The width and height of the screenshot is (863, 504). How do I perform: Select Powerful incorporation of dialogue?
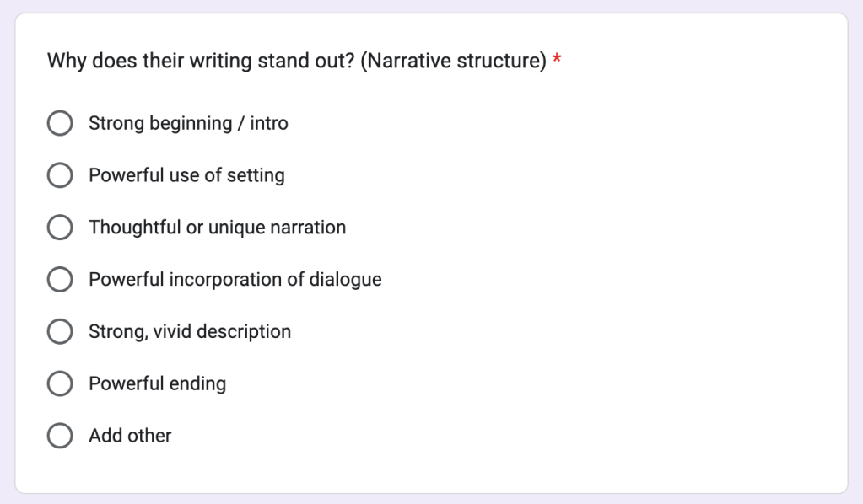click(x=59, y=279)
